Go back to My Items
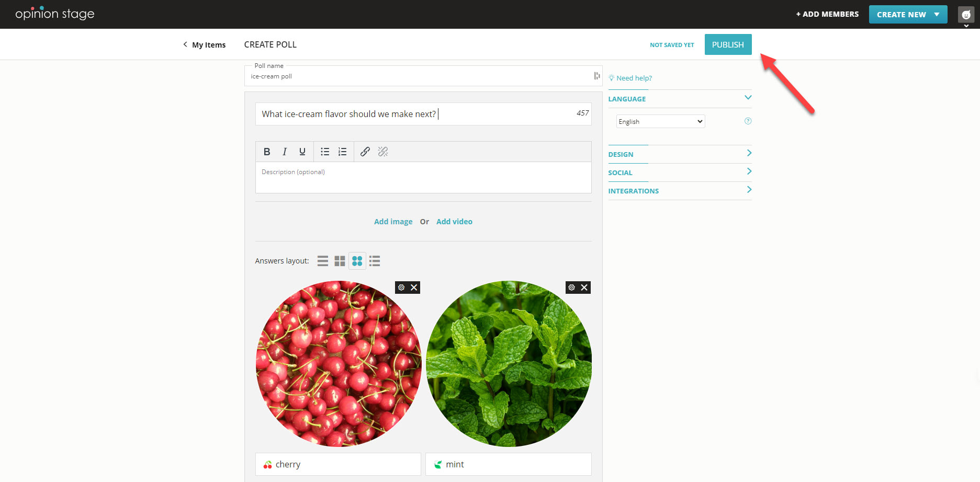 pyautogui.click(x=205, y=45)
